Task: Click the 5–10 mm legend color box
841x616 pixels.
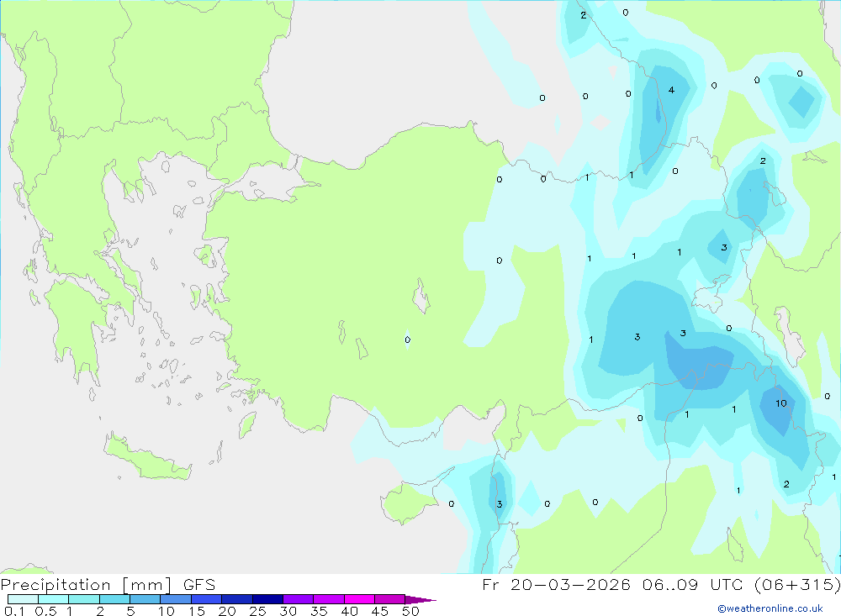Action: point(145,599)
